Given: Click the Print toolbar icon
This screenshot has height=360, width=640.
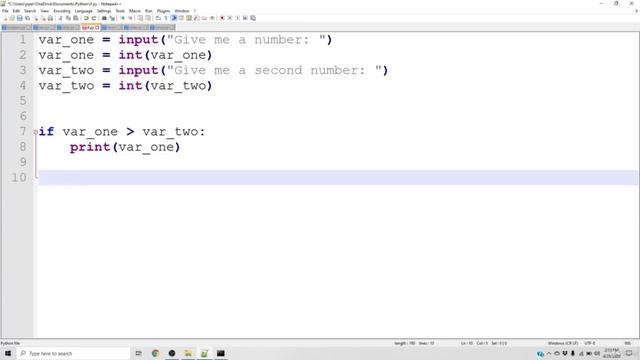Looking at the screenshot, I should point(50,18).
